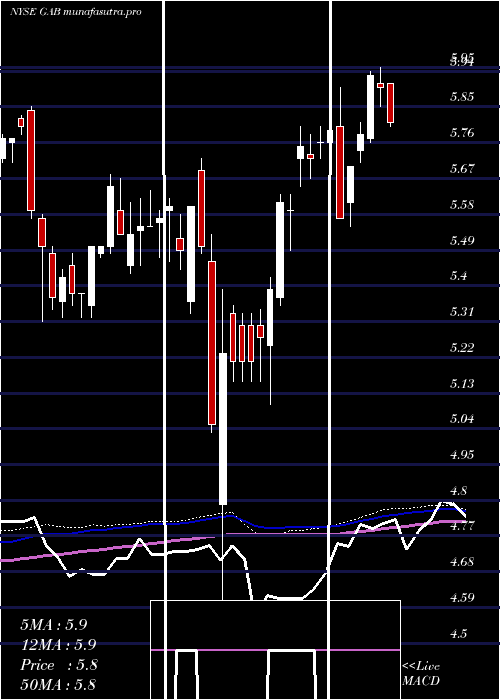Select the 4.5 price axis label
The image size is (500, 700).
pos(458,634)
